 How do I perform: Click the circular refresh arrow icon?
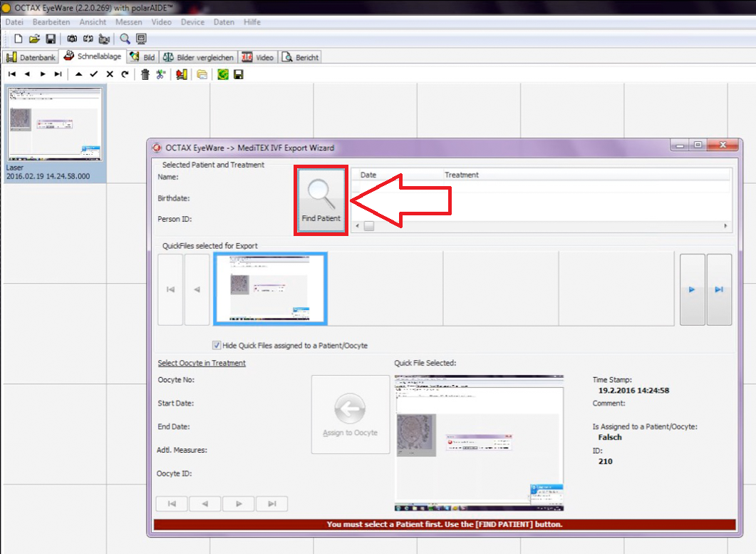tap(125, 74)
